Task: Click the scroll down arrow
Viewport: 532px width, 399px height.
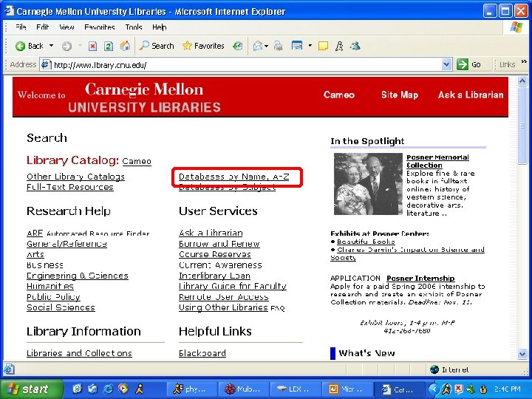Action: [522, 354]
